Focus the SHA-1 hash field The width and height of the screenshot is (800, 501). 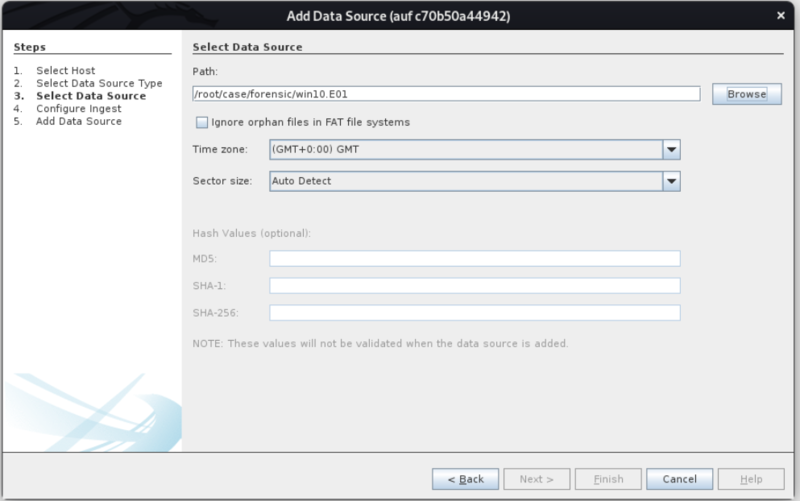click(x=474, y=286)
